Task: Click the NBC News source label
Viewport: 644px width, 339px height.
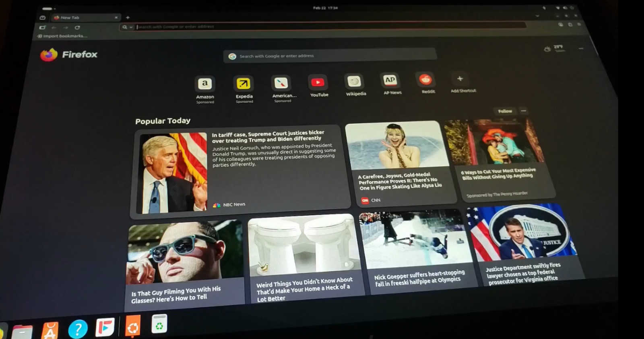Action: pyautogui.click(x=229, y=204)
